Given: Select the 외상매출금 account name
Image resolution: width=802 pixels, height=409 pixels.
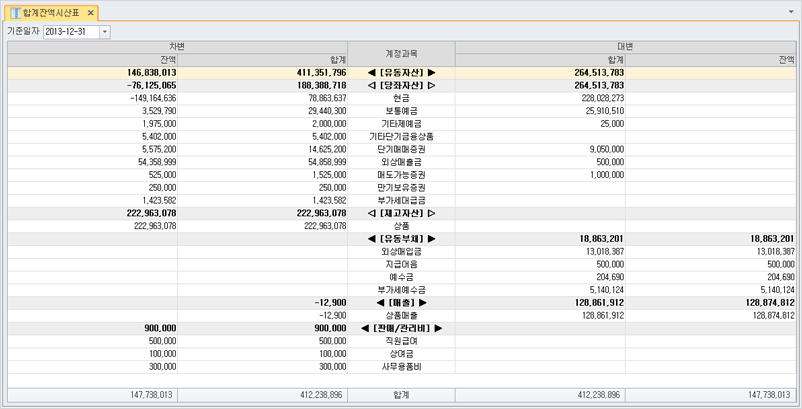Looking at the screenshot, I should tap(401, 162).
